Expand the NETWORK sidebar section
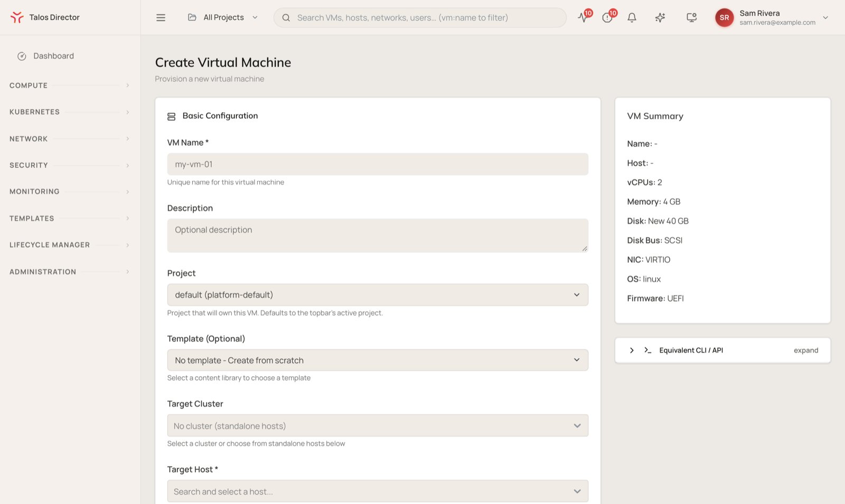 (x=69, y=139)
